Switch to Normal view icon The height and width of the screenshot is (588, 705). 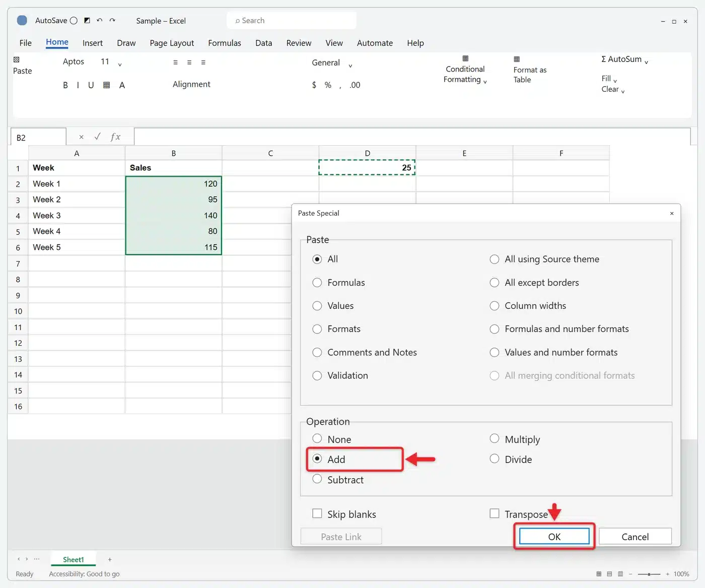coord(599,574)
